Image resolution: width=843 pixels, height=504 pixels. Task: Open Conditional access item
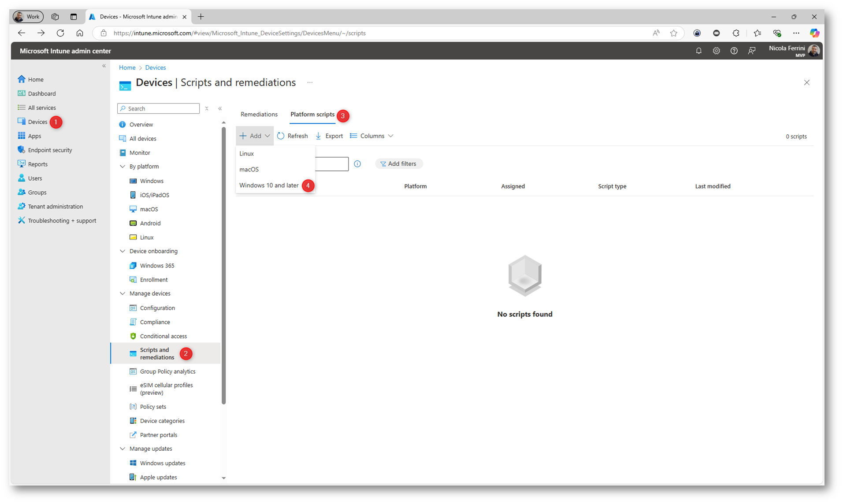coord(159,336)
